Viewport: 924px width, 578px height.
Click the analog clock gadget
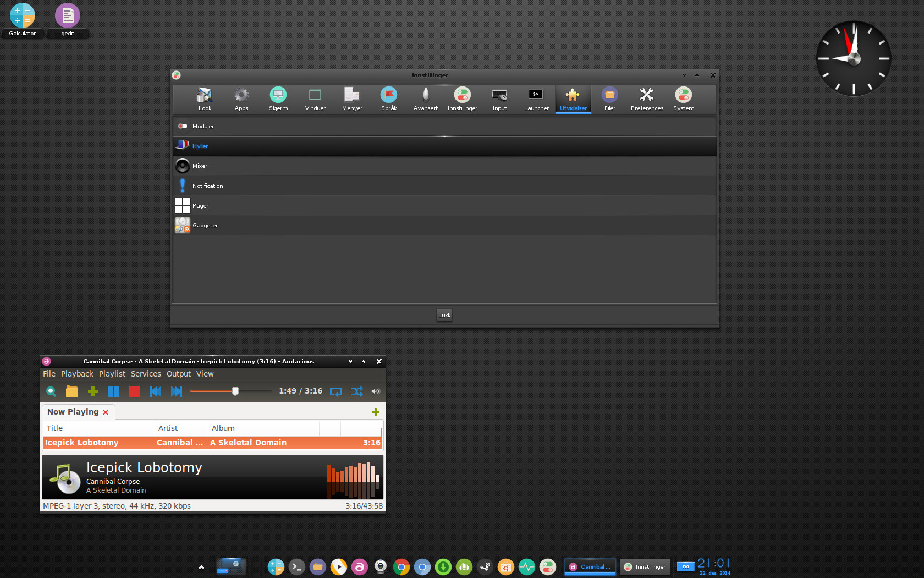854,58
